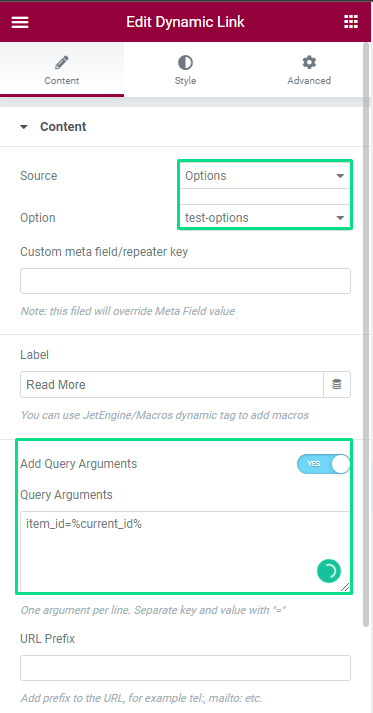
Task: Switch to the Style tab
Action: (x=185, y=70)
